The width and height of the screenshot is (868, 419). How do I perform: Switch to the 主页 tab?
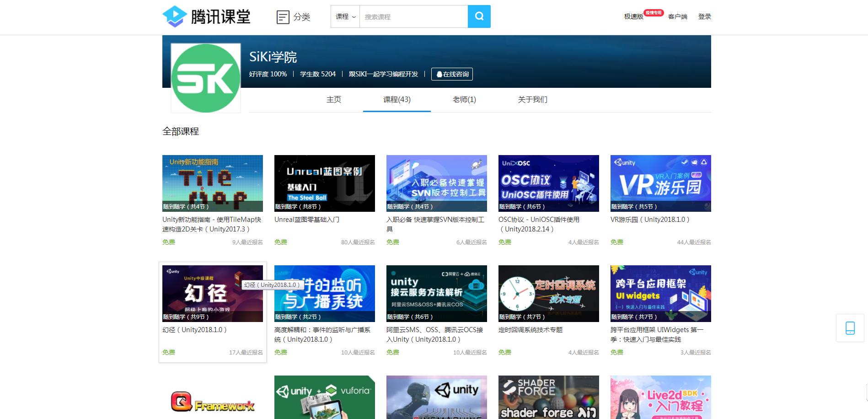coord(334,99)
